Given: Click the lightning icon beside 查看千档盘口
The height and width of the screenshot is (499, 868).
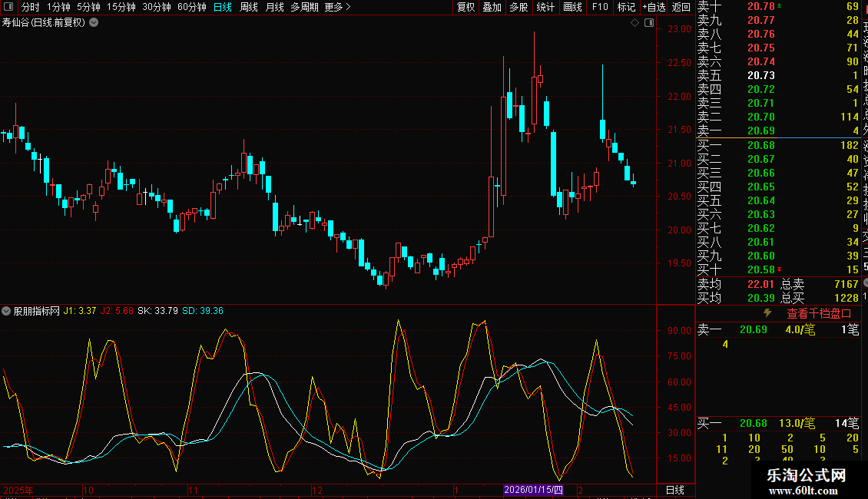Looking at the screenshot, I should [767, 313].
